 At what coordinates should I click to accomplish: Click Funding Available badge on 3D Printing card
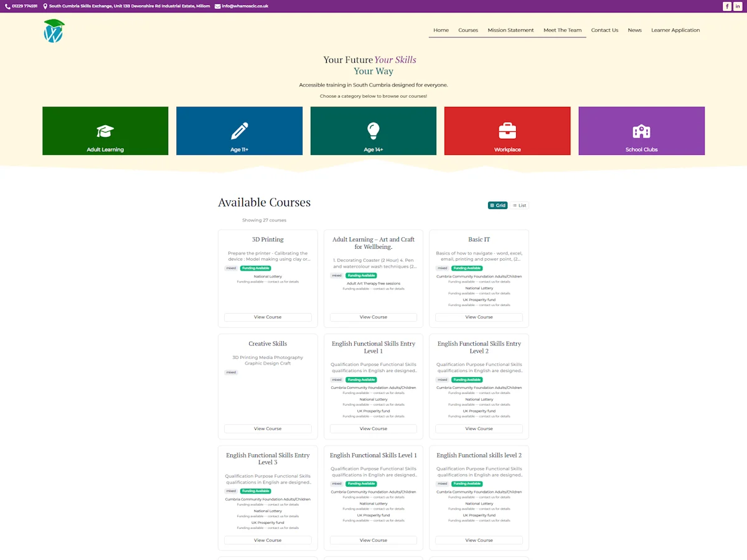pyautogui.click(x=255, y=268)
